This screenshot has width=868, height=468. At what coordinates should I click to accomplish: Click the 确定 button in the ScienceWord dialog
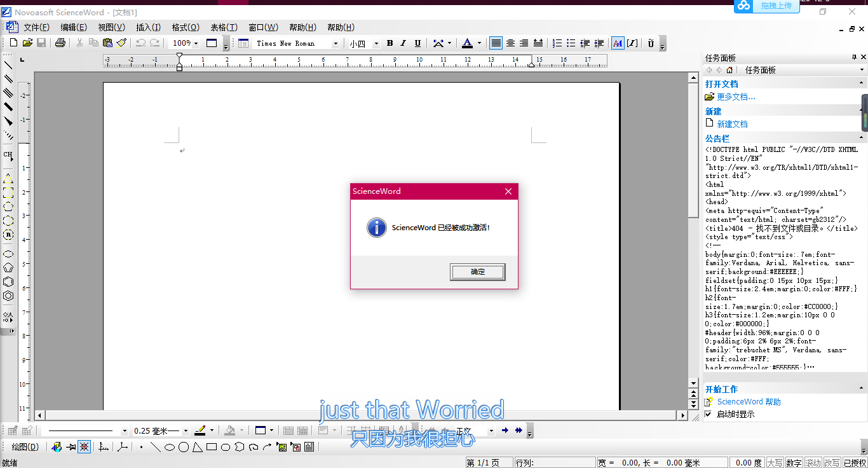click(x=478, y=272)
